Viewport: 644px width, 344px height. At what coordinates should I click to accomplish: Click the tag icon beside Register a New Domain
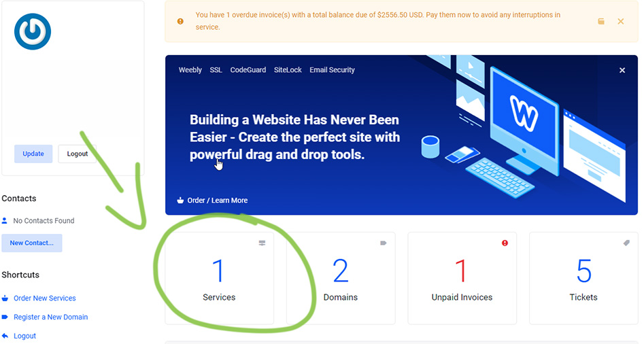point(5,317)
